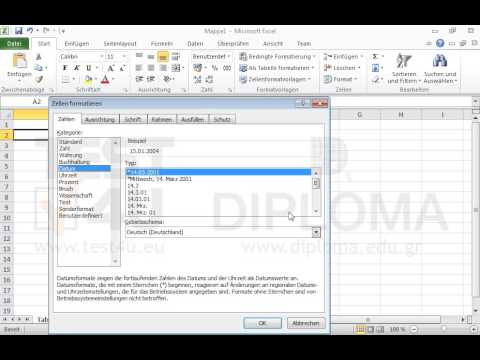Click the Abbrechen button
This screenshot has height=360, width=480.
tap(306, 323)
